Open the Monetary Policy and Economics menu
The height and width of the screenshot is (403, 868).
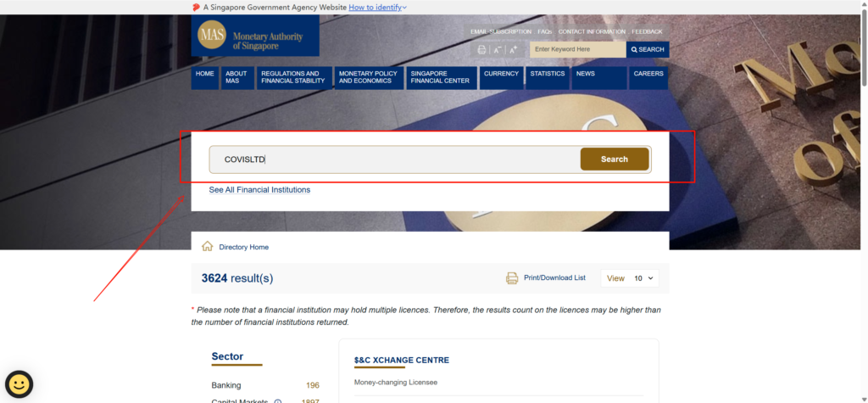pyautogui.click(x=369, y=77)
